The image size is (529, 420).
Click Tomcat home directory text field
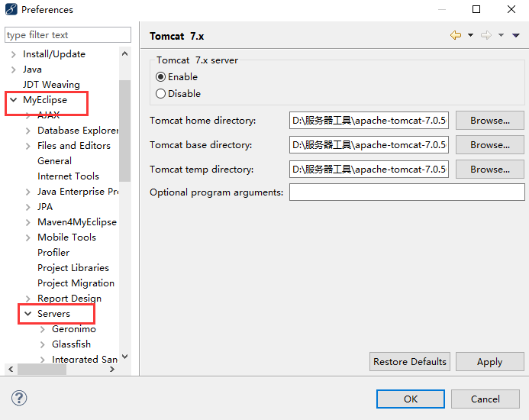[369, 121]
